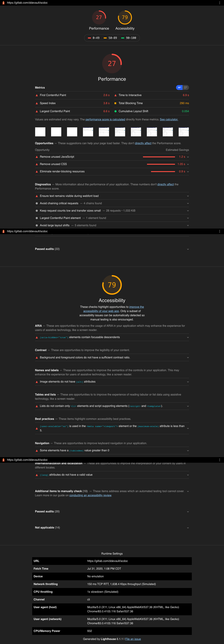Open 'improve the accessibility of your web app' link
Screen dimensions: 224x644
[114, 309]
